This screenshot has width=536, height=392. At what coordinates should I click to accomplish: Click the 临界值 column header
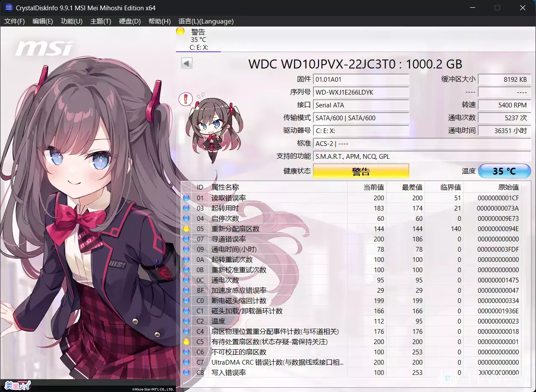444,187
